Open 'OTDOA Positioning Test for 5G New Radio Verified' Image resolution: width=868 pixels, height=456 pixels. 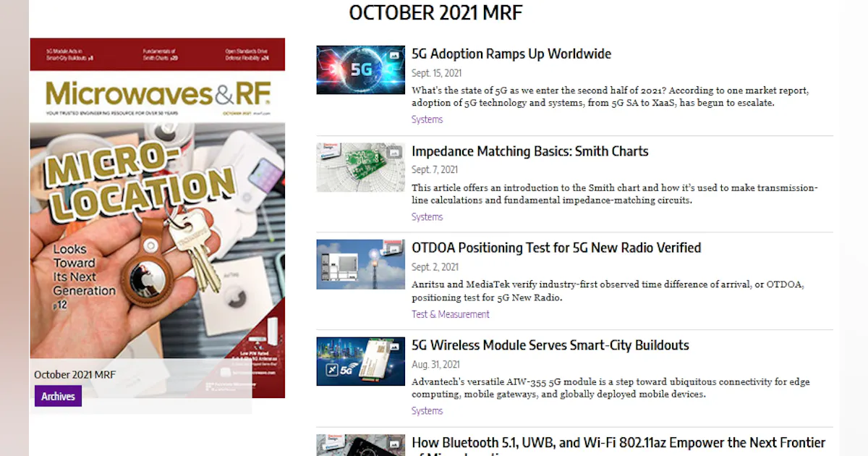(556, 248)
